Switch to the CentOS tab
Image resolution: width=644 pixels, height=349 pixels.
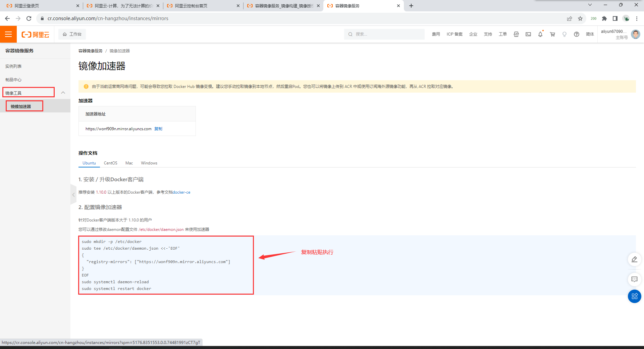pos(111,163)
